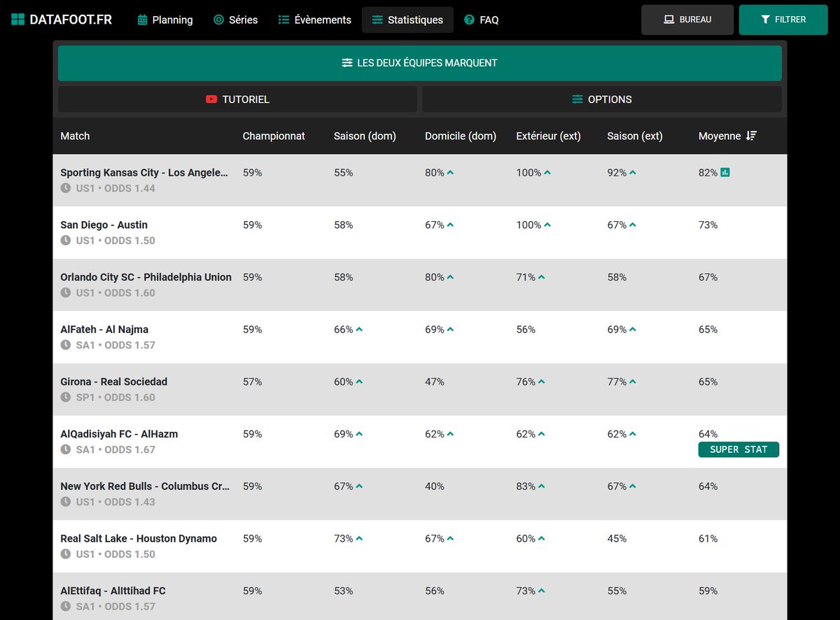This screenshot has width=840, height=620.
Task: Click the 92% Saison (ext) value
Action: (x=617, y=172)
